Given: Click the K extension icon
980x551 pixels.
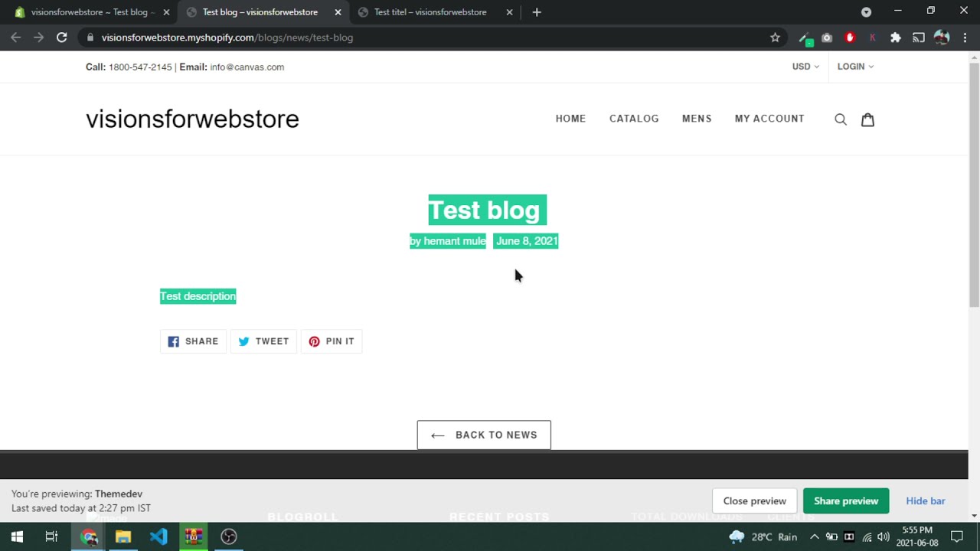Looking at the screenshot, I should (x=873, y=37).
